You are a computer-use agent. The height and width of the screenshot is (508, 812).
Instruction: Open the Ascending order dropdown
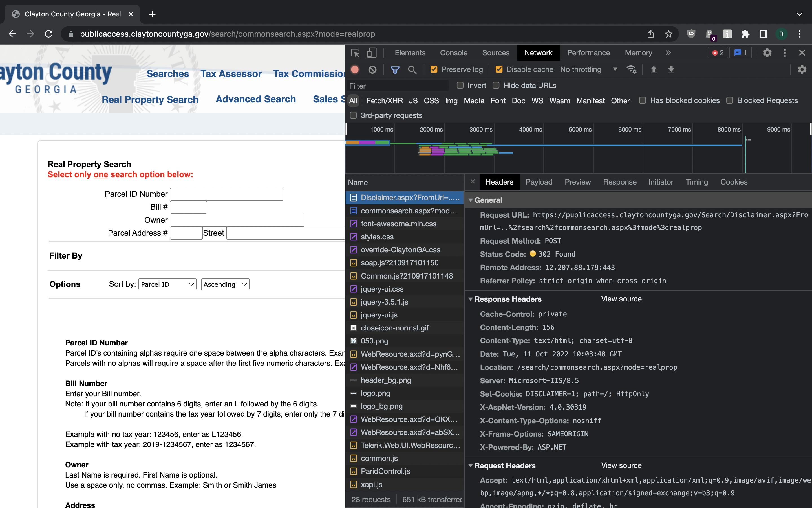click(225, 284)
